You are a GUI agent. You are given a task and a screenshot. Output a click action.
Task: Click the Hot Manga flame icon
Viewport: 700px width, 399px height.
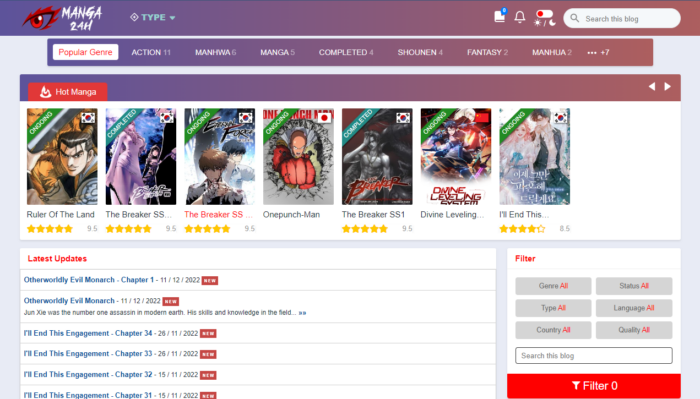[45, 92]
